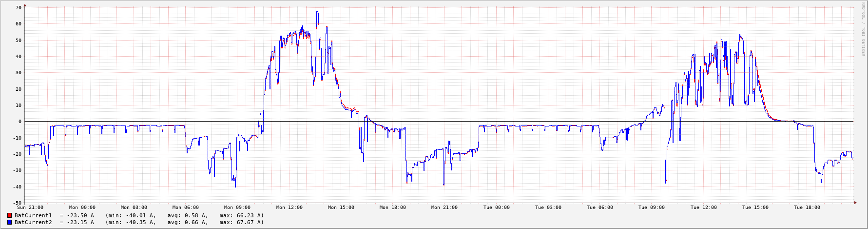Click the Mon 00:00 time axis label
The width and height of the screenshot is (868, 229).
(82, 208)
